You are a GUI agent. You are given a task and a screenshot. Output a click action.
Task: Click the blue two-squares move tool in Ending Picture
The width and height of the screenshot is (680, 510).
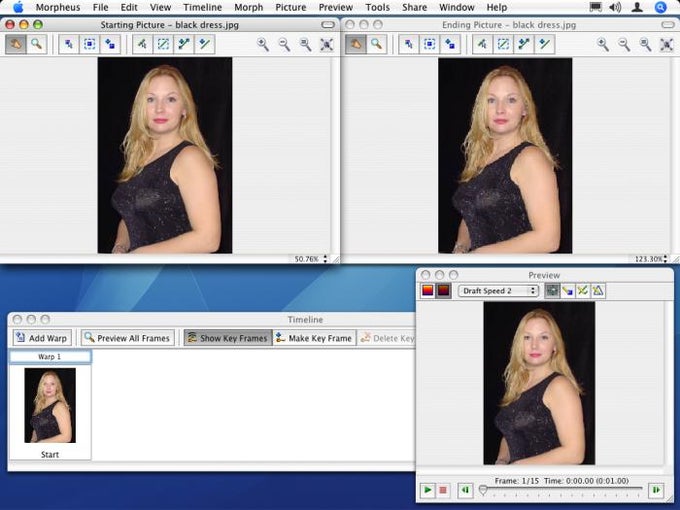pyautogui.click(x=451, y=44)
